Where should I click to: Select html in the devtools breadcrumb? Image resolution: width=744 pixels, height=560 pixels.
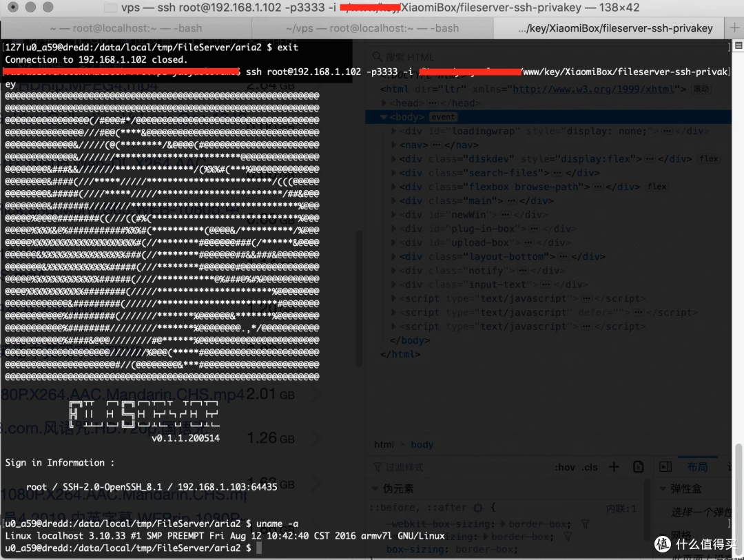pyautogui.click(x=384, y=445)
